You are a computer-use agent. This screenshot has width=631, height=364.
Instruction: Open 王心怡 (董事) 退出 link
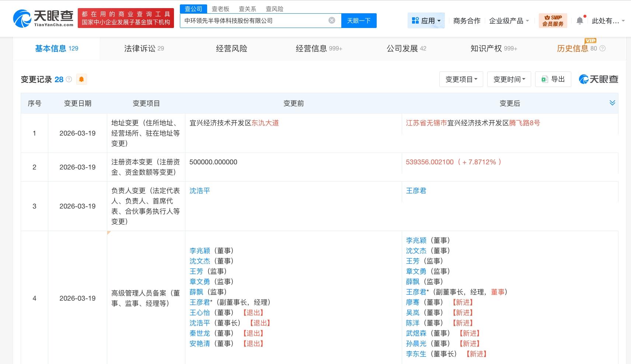tap(200, 312)
